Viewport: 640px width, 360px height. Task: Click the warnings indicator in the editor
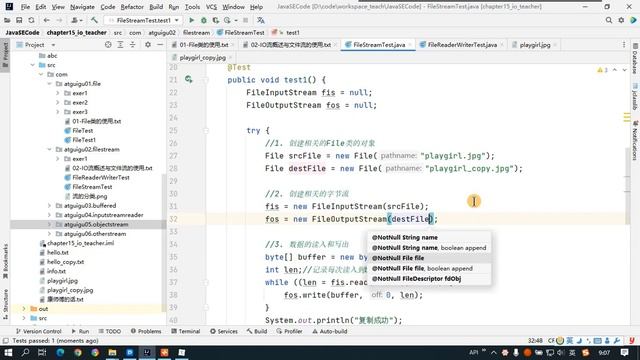pyautogui.click(x=602, y=70)
